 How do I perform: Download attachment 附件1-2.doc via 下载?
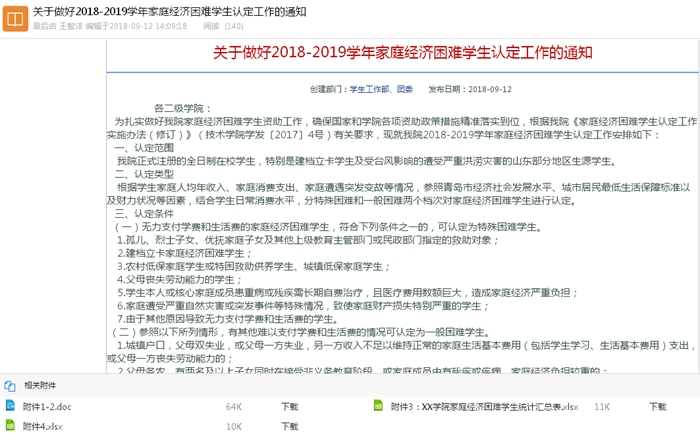(289, 407)
